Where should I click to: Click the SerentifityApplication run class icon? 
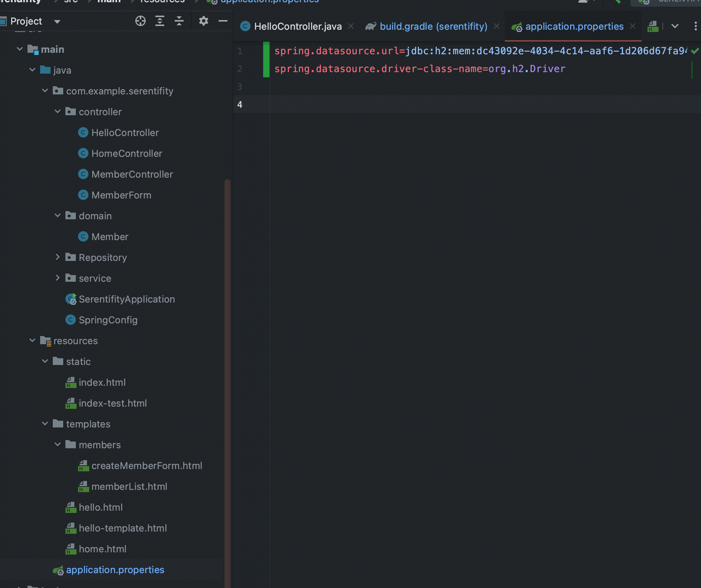(71, 299)
